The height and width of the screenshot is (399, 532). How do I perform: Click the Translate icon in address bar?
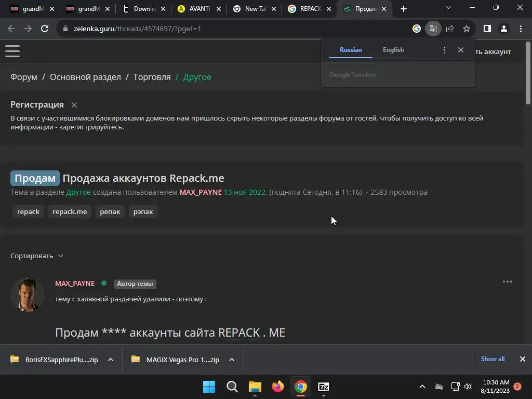click(433, 29)
